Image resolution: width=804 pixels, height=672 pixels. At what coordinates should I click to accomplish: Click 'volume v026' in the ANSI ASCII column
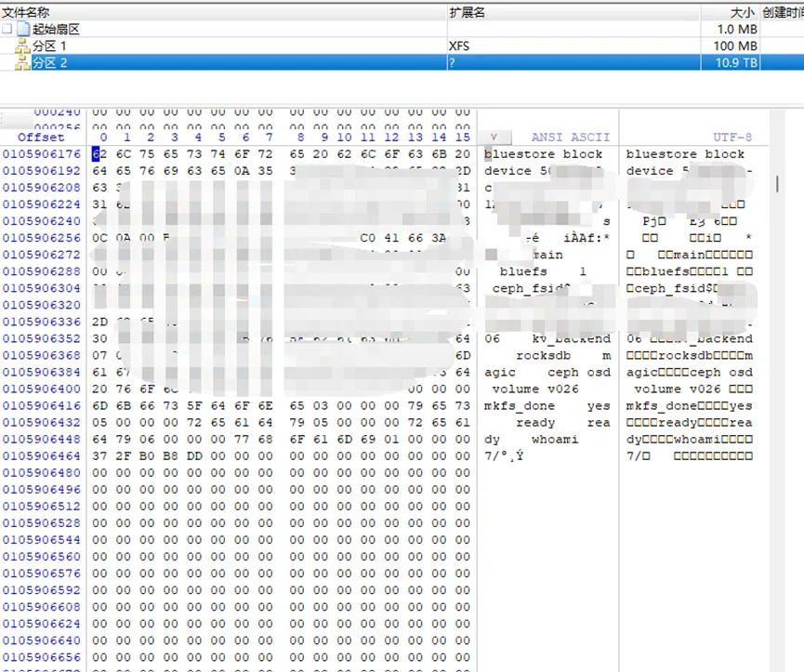535,389
